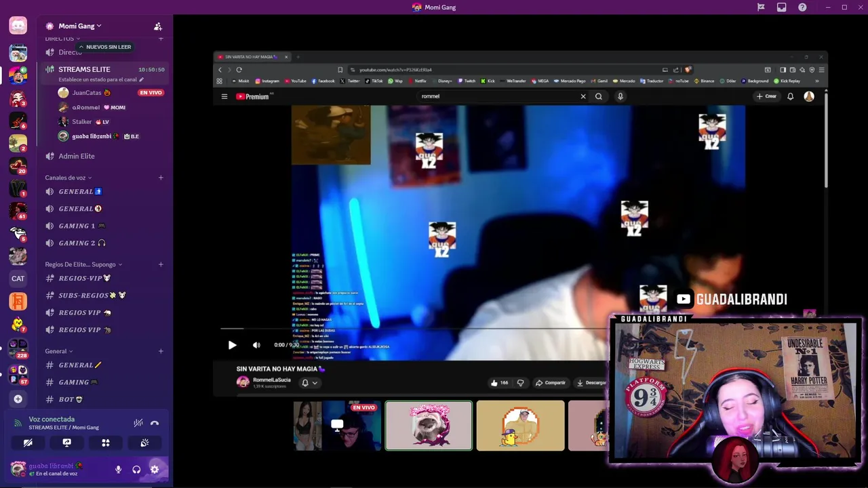Switch to SIN VARITA NO HAY MAGIA tab
This screenshot has width=868, height=488.
coord(253,57)
